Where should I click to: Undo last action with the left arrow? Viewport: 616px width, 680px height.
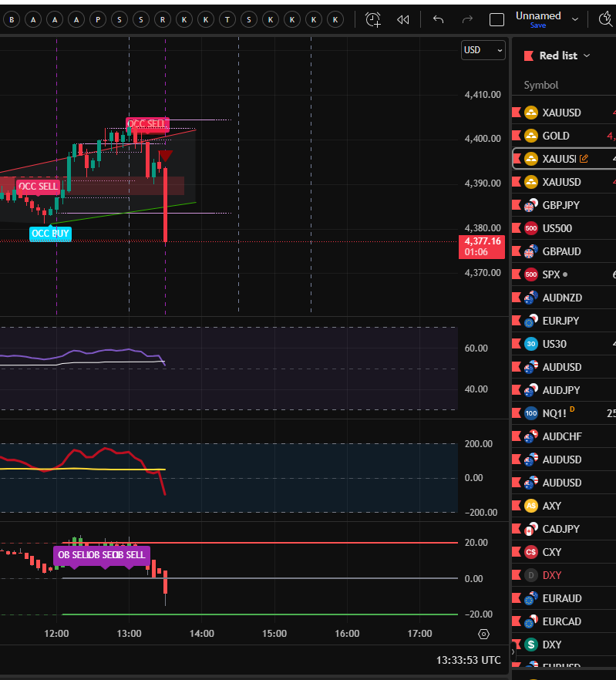438,19
